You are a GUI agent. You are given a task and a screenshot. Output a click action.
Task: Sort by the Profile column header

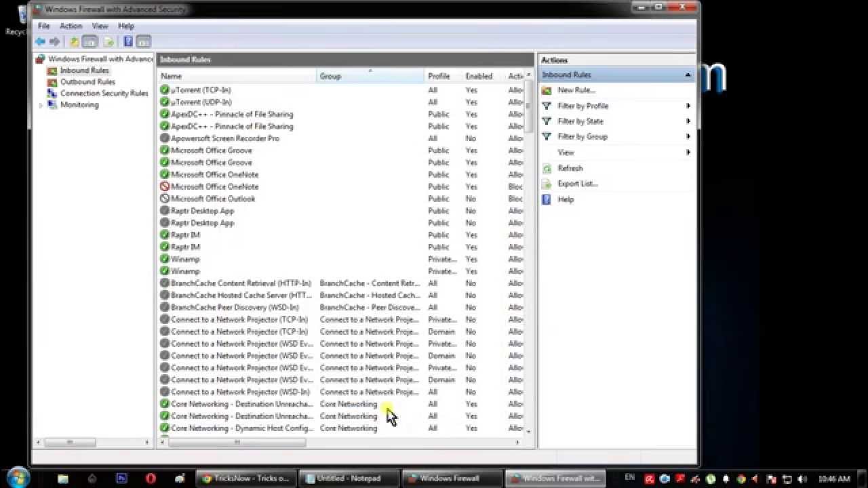(x=443, y=76)
